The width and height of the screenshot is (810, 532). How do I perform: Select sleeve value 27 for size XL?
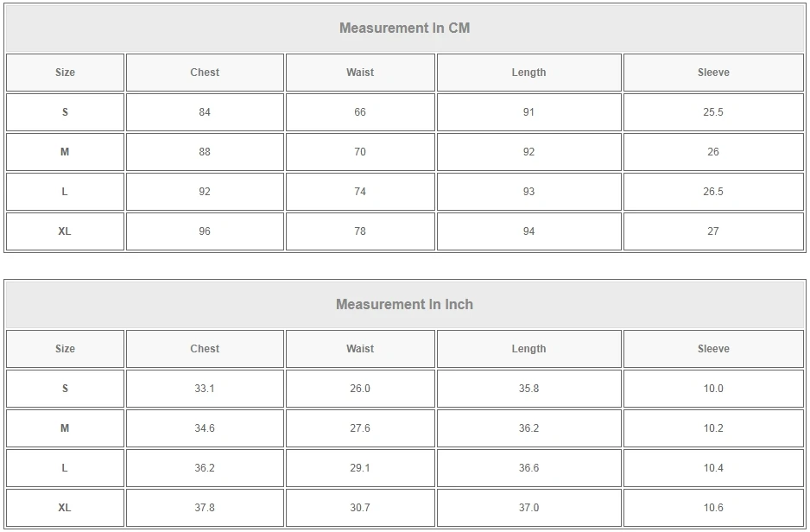[x=713, y=231]
